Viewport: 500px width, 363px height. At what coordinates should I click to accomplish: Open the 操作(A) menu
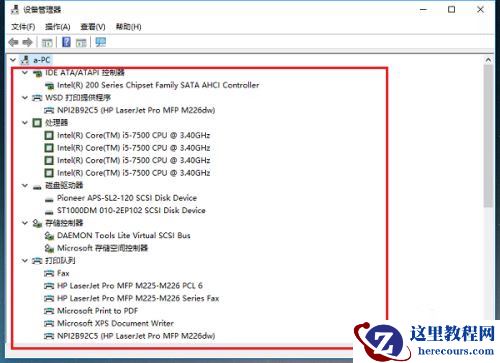58,27
